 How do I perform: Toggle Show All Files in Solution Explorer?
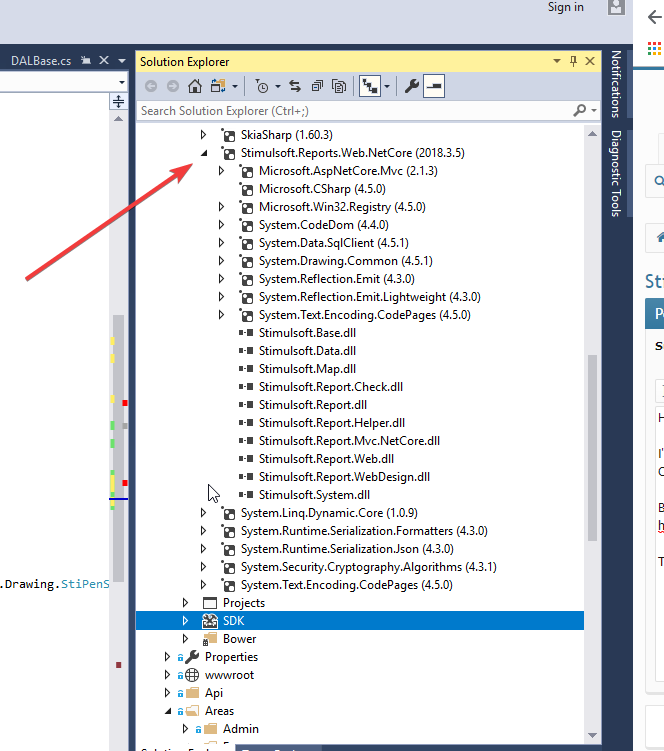click(x=339, y=87)
